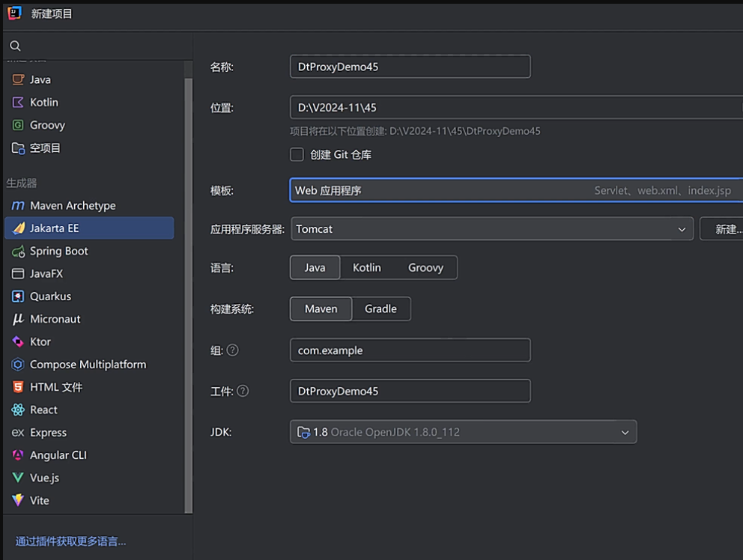The height and width of the screenshot is (560, 743).
Task: Choose Java as the language
Action: [x=315, y=268]
